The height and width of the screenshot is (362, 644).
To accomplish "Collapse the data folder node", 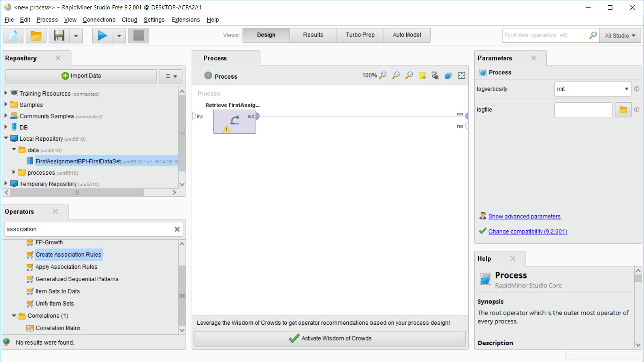I will (x=14, y=149).
